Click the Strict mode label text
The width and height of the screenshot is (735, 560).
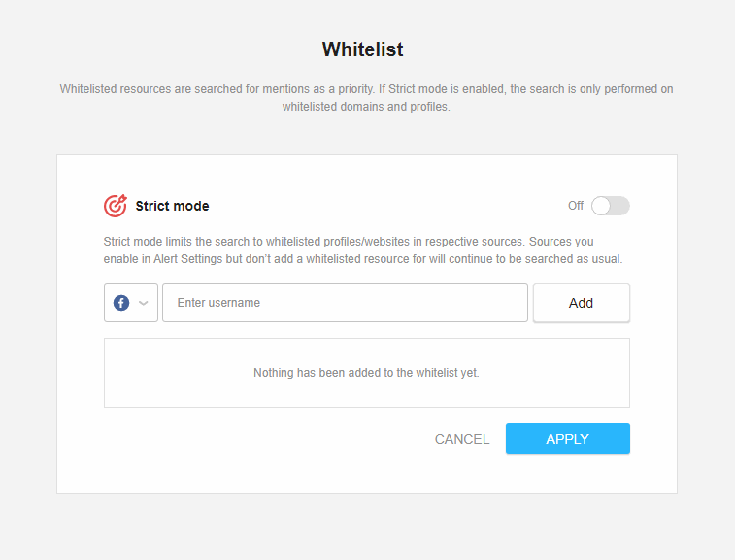coord(172,206)
